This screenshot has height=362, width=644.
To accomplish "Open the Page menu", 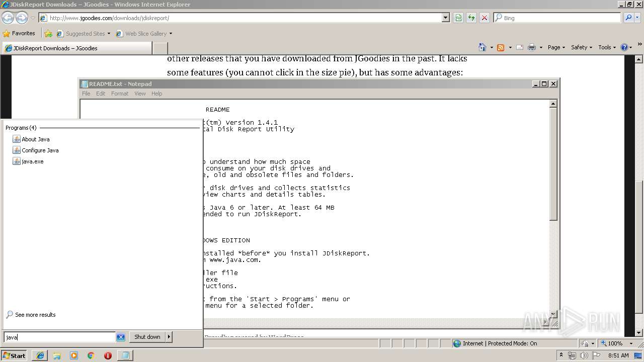I will [556, 47].
